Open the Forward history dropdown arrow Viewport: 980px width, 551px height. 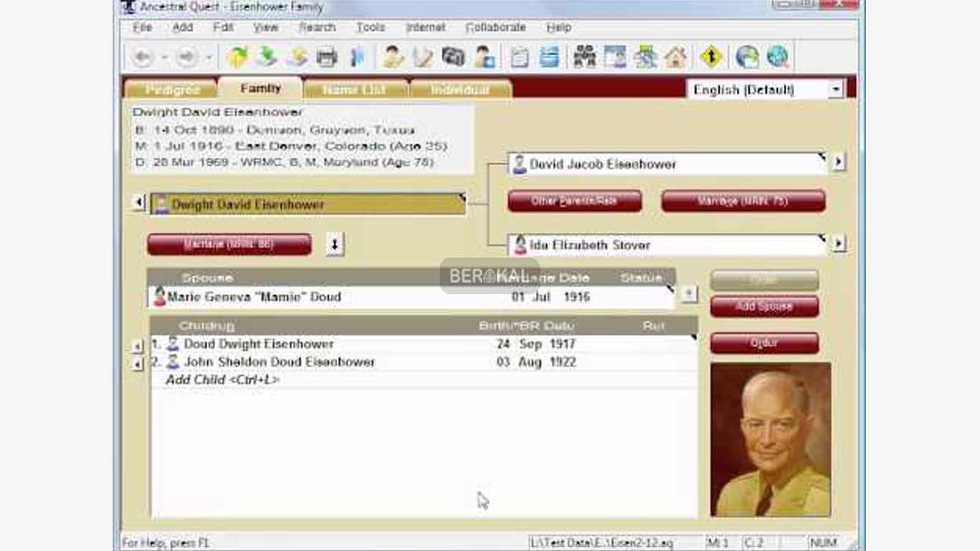tap(209, 57)
